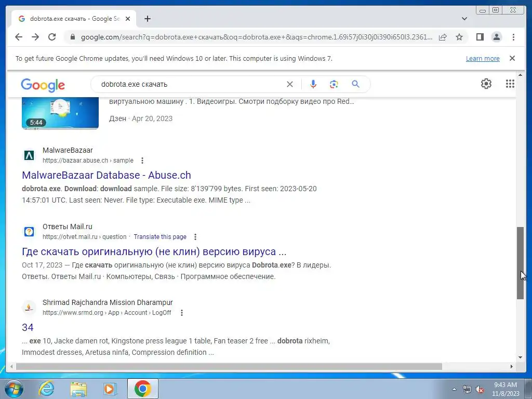The width and height of the screenshot is (532, 399).
Task: Click the Дзен source label
Action: tap(117, 119)
